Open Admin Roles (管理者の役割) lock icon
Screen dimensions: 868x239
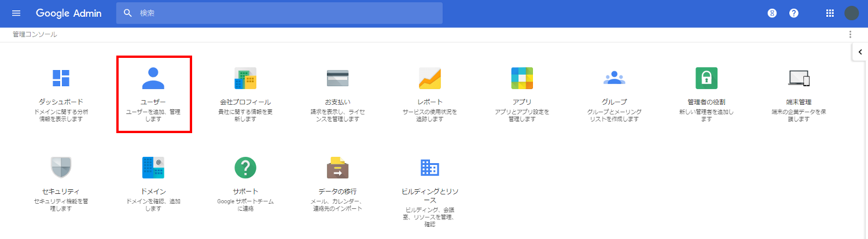coord(707,78)
